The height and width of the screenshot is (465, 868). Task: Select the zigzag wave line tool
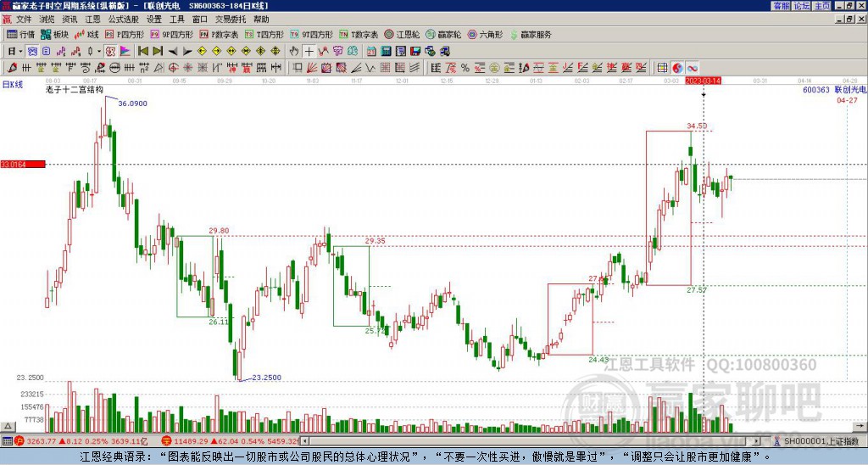(x=370, y=68)
